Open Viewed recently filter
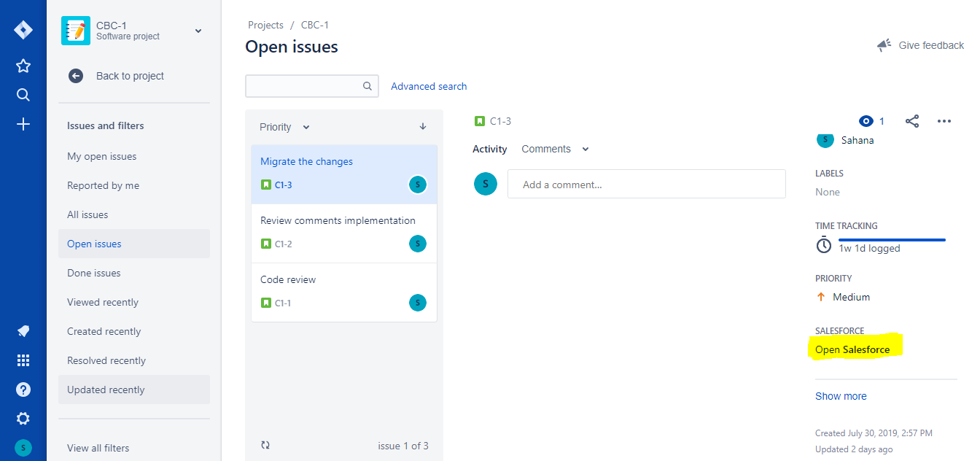Screen dimensions: 980x461 [x=134, y=302]
